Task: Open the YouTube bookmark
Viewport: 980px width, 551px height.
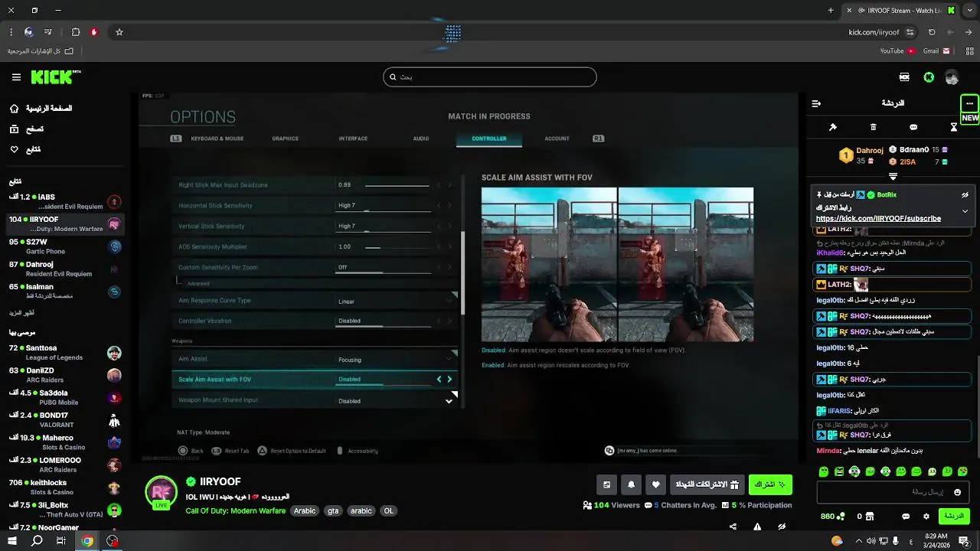Action: pos(897,51)
